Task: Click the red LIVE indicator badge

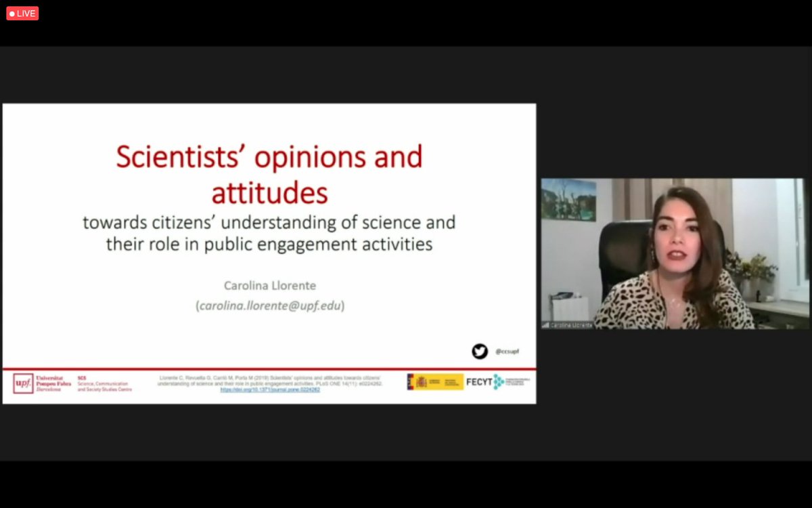Action: coord(22,13)
